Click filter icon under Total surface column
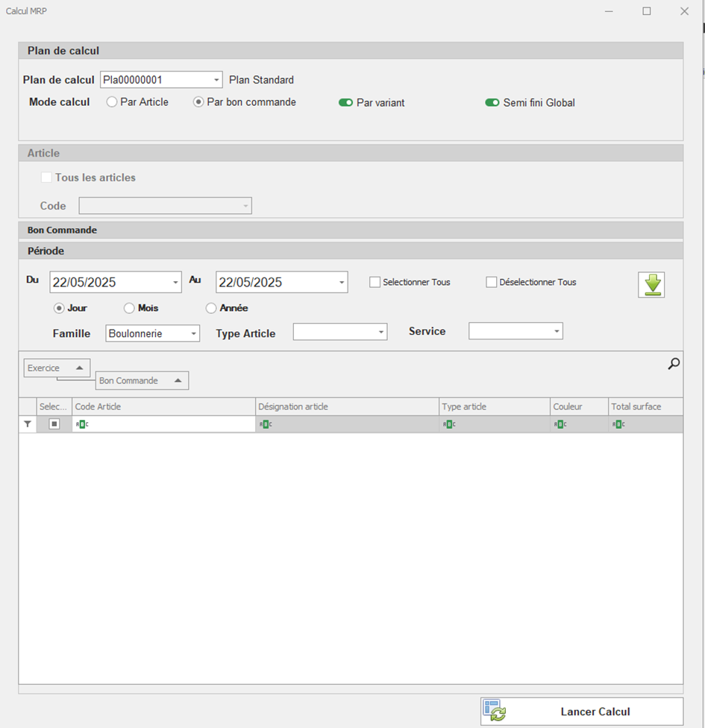The width and height of the screenshot is (705, 728). (x=618, y=424)
